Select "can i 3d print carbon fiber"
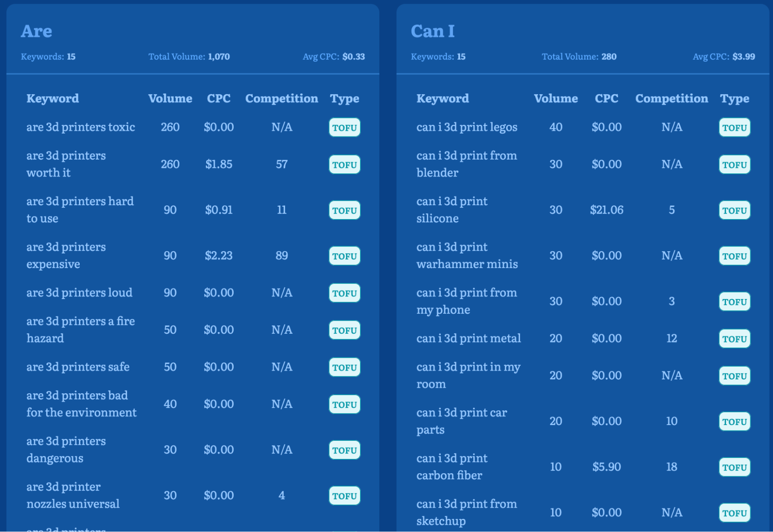The height and width of the screenshot is (532, 773). click(x=452, y=466)
